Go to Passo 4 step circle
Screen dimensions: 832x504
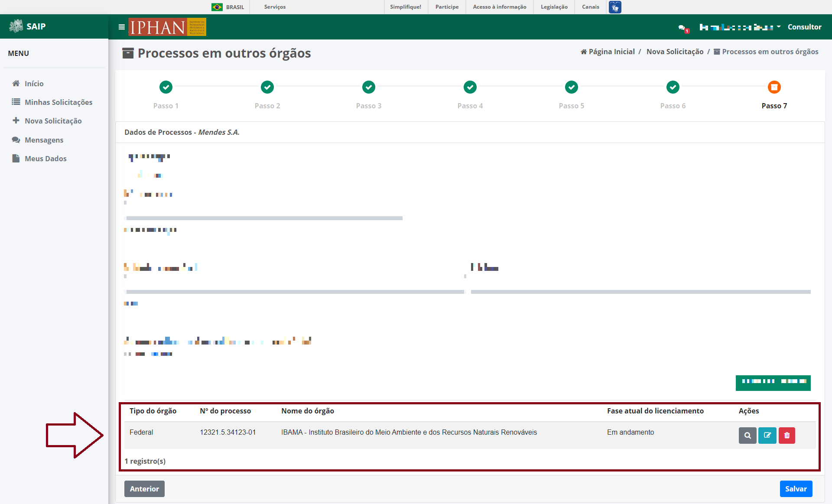tap(470, 87)
